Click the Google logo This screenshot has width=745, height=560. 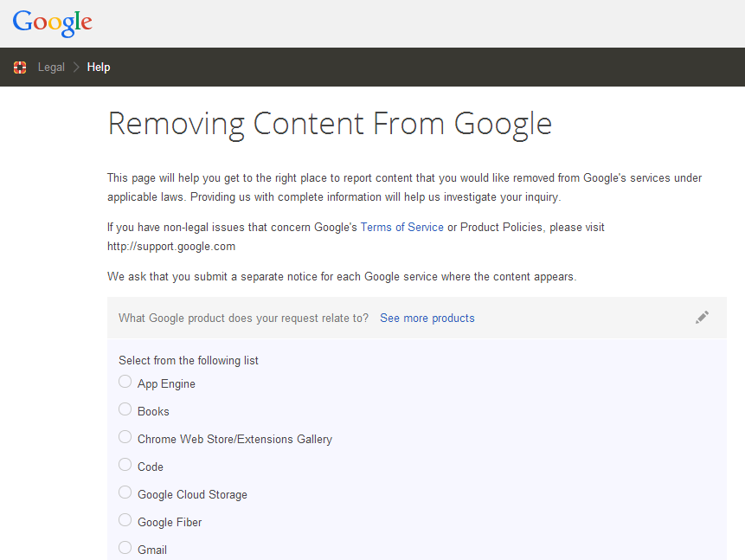[52, 23]
